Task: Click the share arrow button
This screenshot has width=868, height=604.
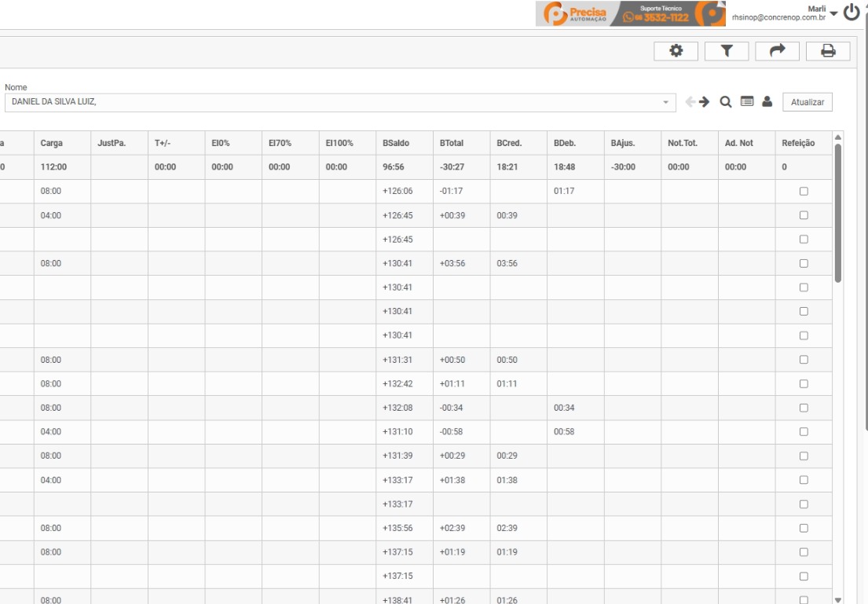Action: (x=777, y=51)
